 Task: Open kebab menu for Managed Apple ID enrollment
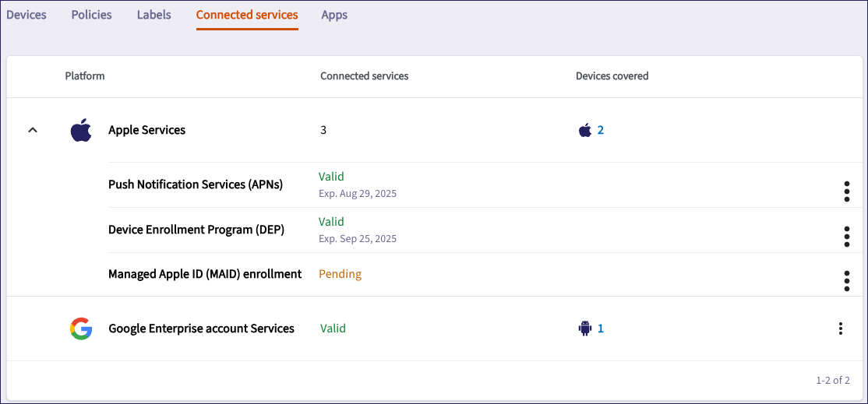[x=846, y=281]
